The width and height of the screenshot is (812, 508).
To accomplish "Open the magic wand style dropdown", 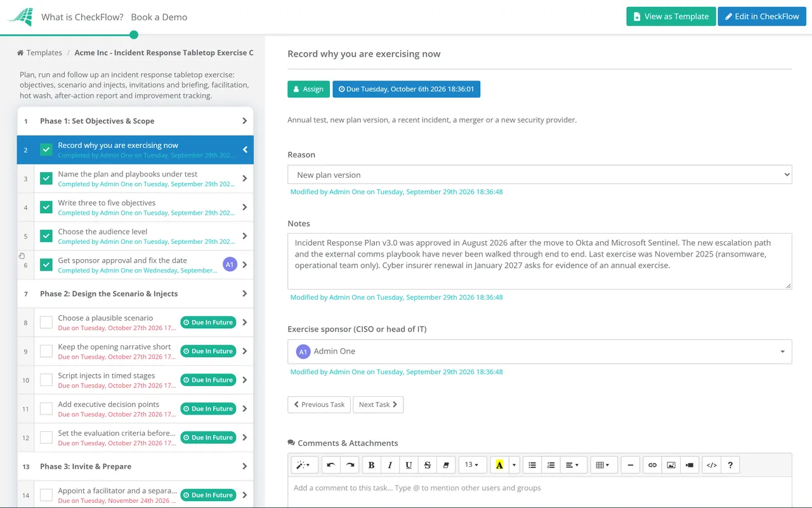I will [x=304, y=465].
